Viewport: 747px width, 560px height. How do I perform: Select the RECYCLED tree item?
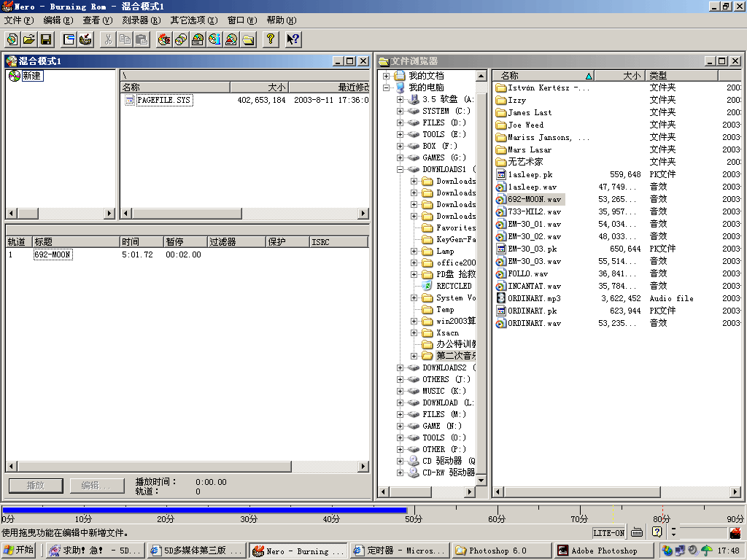point(454,286)
